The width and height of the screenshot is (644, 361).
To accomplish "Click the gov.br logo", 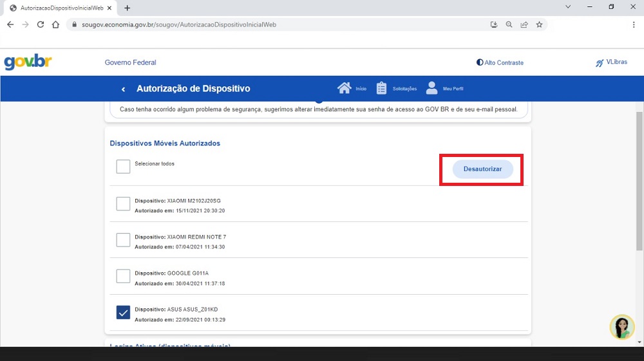I will pyautogui.click(x=28, y=62).
